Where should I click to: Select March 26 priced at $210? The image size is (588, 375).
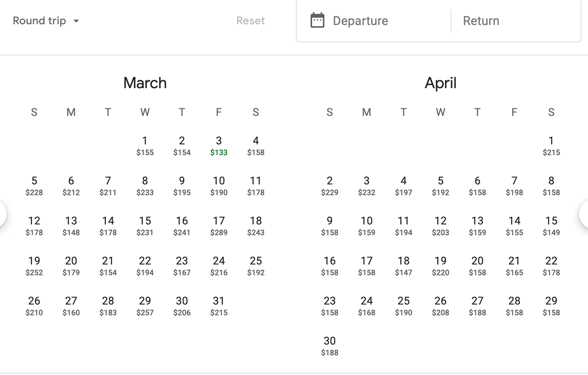[x=34, y=306]
